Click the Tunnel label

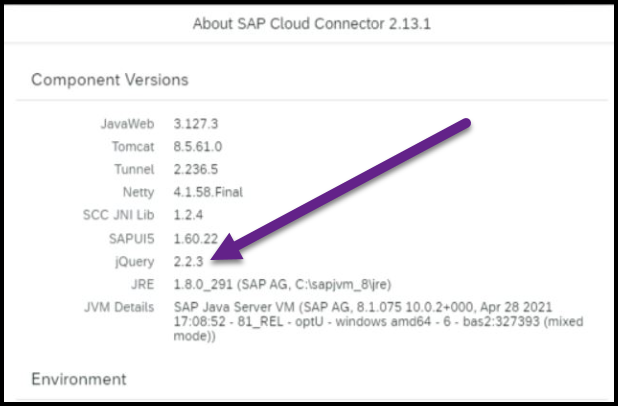coord(134,169)
